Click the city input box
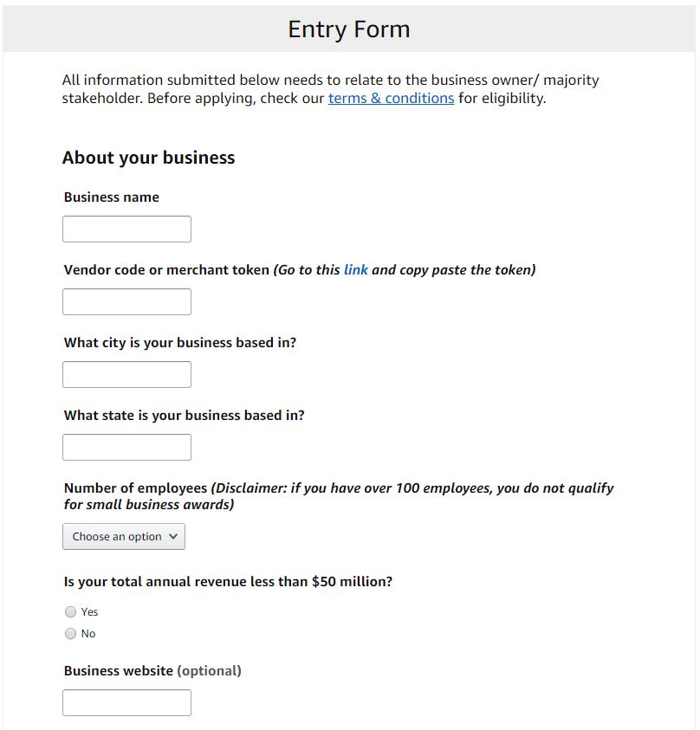 (126, 375)
